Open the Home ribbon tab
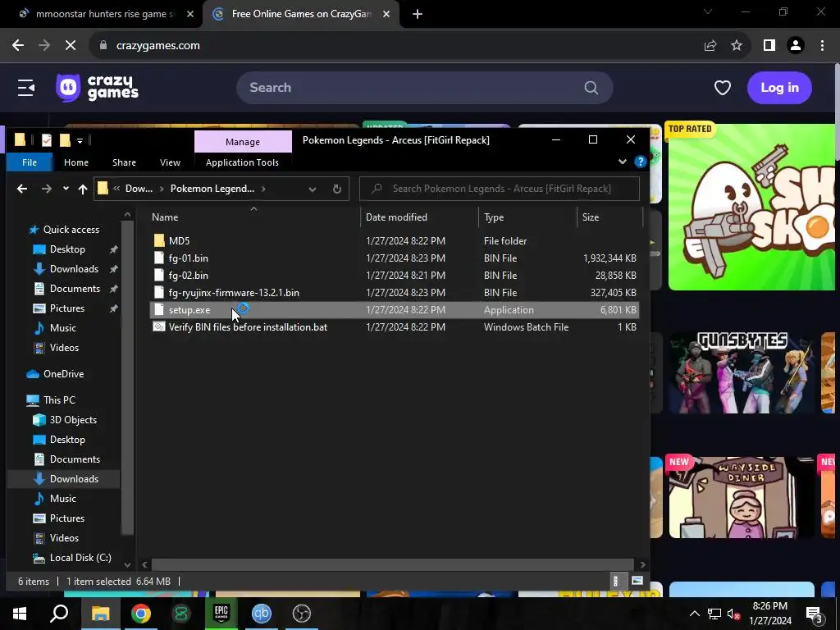The width and height of the screenshot is (840, 630). tap(76, 162)
